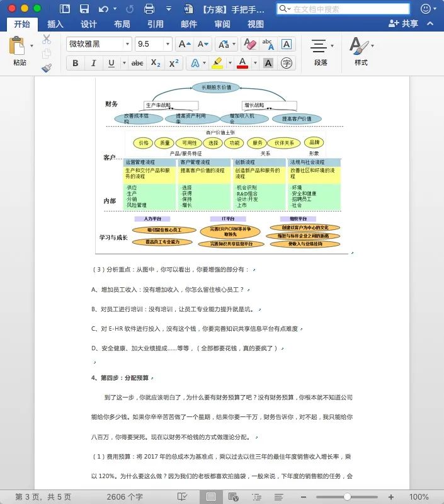Click the Print icon

[149, 9]
